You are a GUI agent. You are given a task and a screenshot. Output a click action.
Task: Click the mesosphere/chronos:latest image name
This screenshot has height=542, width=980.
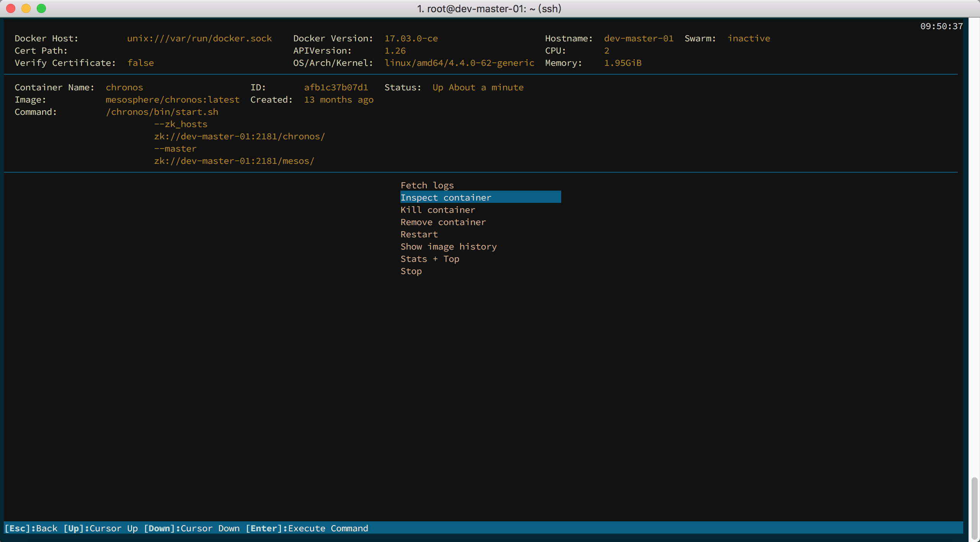[x=172, y=100]
